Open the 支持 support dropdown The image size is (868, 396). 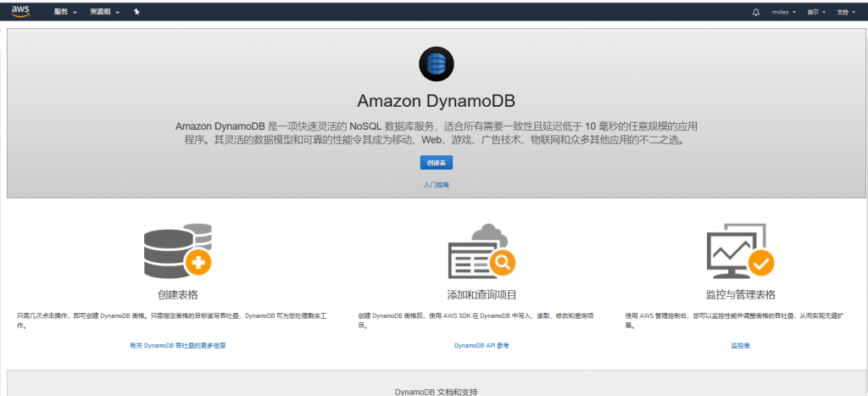click(845, 12)
